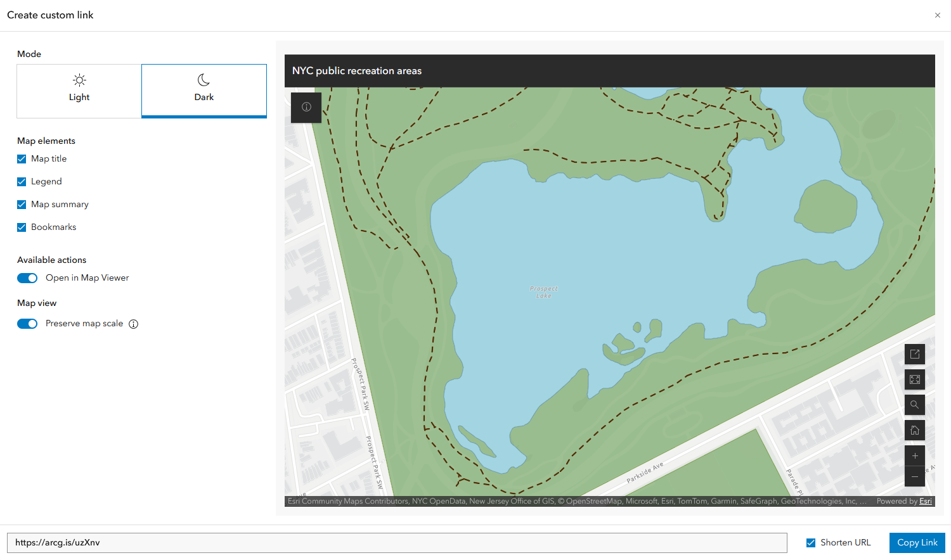
Task: Show the map information panel
Action: 306,108
